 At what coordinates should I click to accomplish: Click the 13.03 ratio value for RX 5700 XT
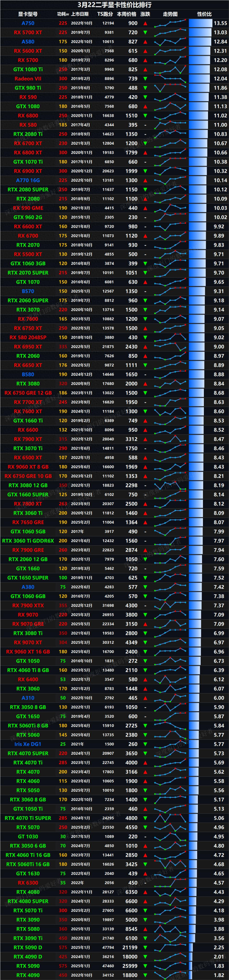click(220, 32)
